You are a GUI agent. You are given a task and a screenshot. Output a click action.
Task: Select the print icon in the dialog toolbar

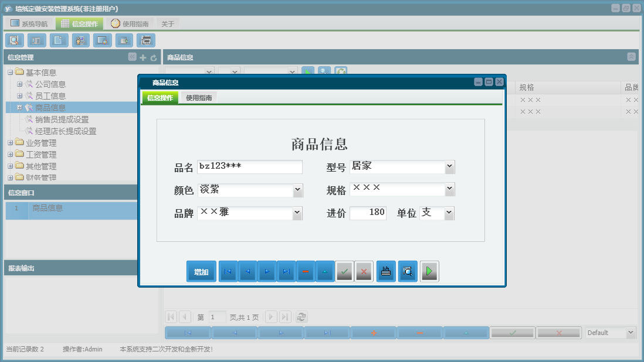coord(385,271)
